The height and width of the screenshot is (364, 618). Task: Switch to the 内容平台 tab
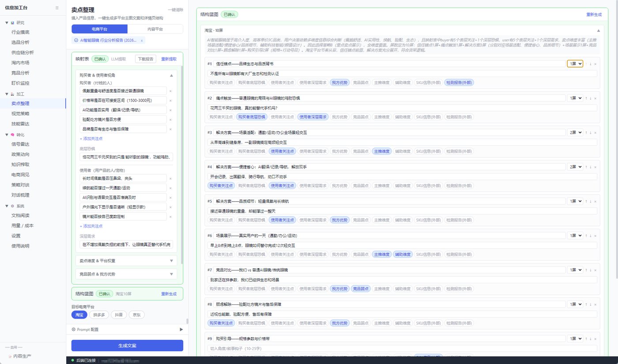click(x=155, y=29)
